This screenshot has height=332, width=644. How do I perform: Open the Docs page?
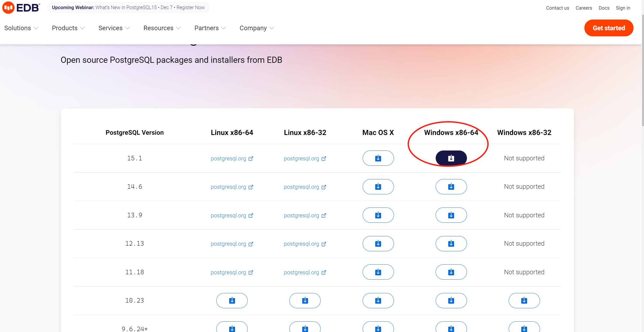604,8
